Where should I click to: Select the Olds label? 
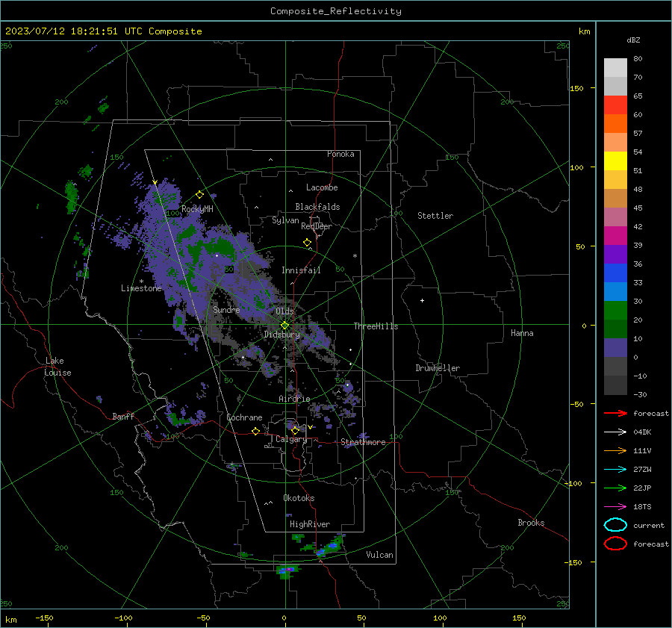pos(284,311)
